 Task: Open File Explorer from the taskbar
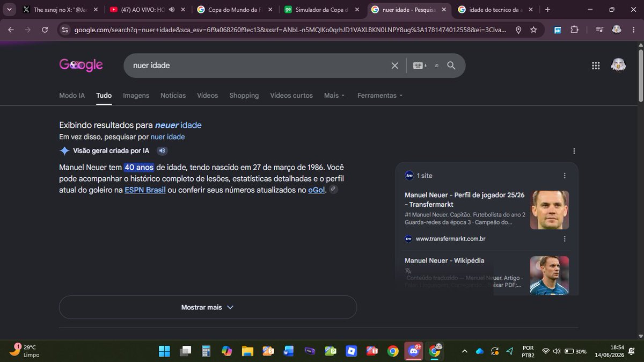coord(247,351)
